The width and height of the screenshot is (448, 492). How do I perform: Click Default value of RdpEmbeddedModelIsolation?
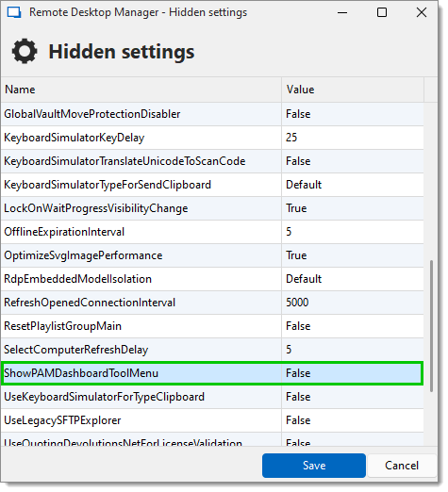[305, 280]
